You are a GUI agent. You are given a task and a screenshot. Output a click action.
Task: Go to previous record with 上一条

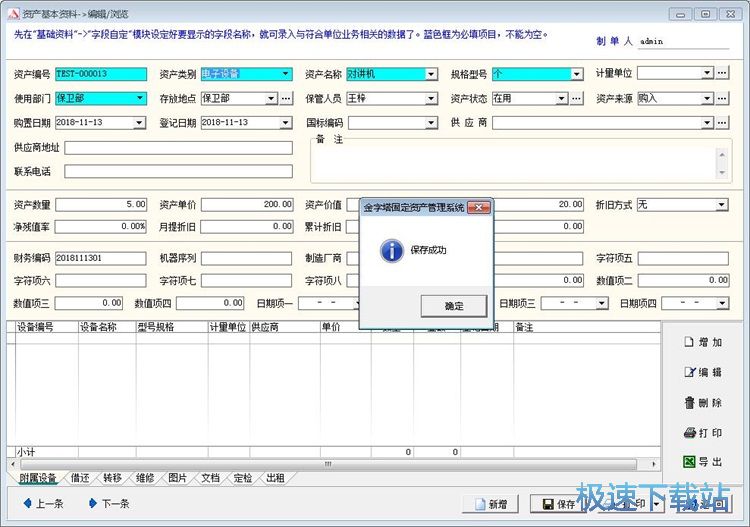(41, 504)
